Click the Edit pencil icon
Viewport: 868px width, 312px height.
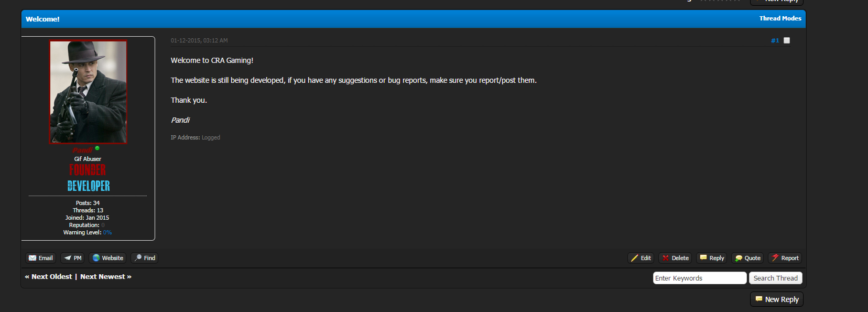(635, 258)
